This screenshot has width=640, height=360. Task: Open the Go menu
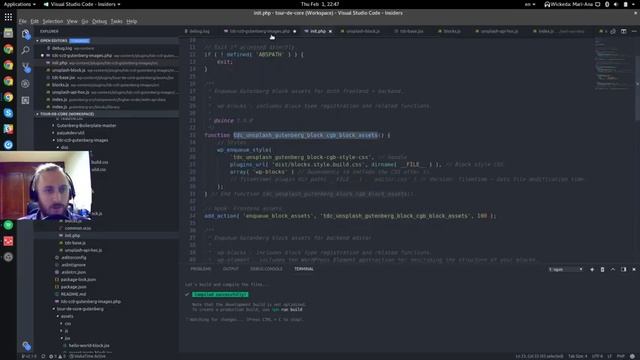point(84,21)
